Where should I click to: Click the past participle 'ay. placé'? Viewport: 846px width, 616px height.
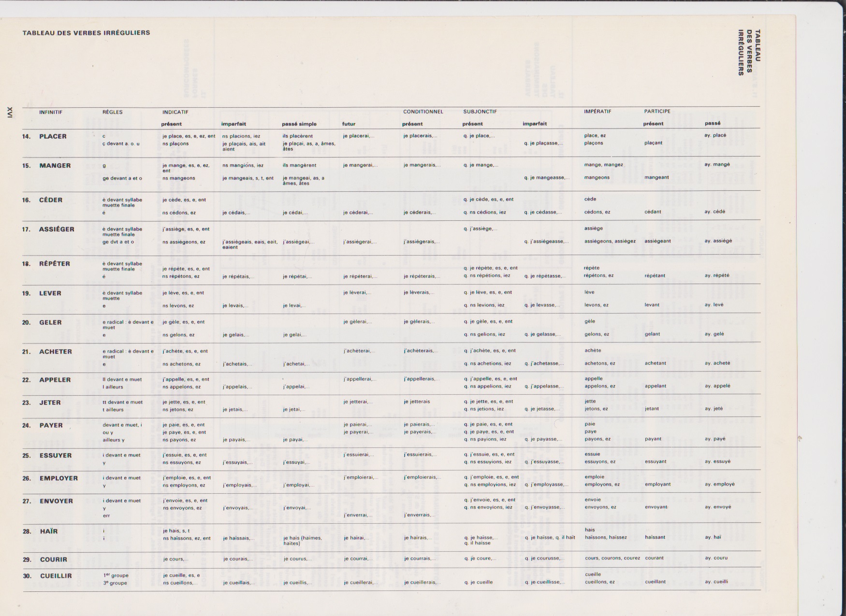[715, 135]
